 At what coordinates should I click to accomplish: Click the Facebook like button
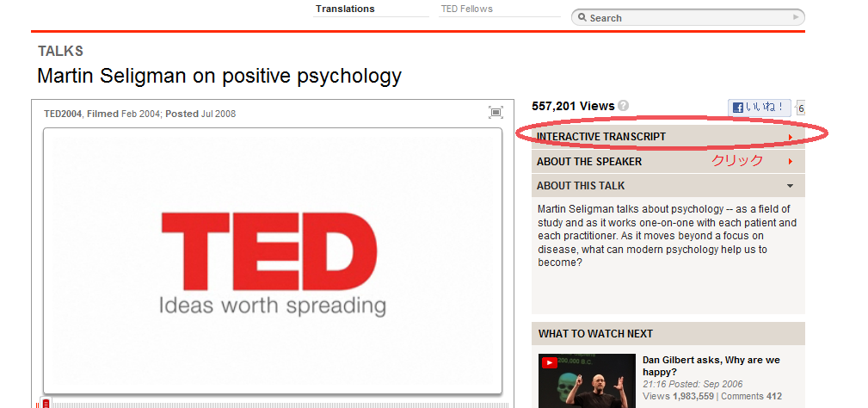tap(760, 108)
